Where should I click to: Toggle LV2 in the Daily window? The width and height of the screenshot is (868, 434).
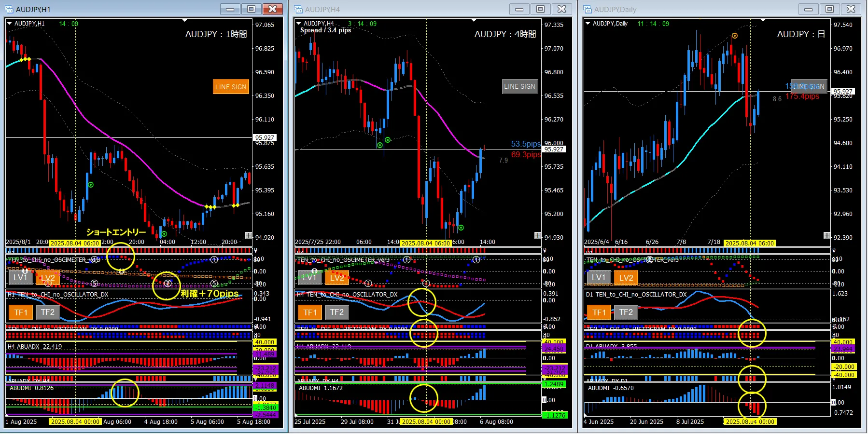click(626, 277)
